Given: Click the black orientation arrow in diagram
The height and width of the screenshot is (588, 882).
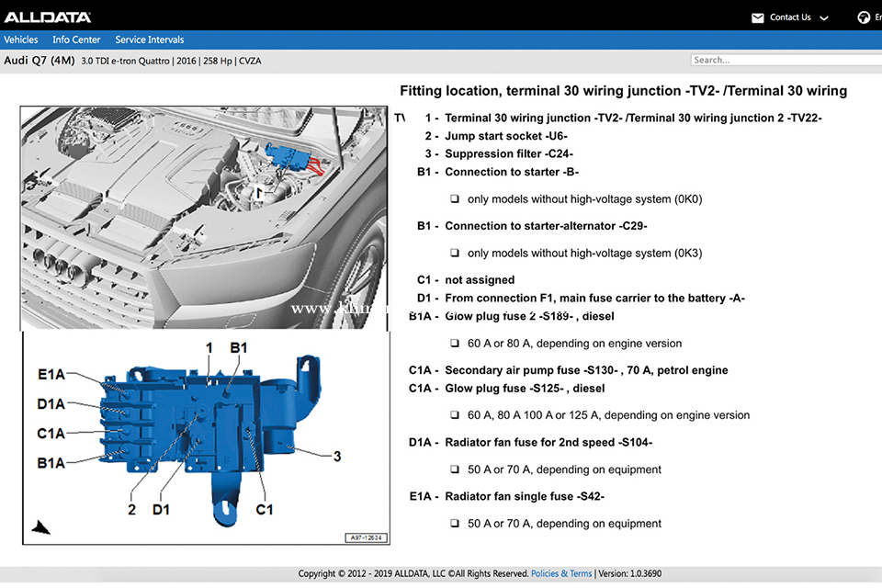Looking at the screenshot, I should pos(40,527).
